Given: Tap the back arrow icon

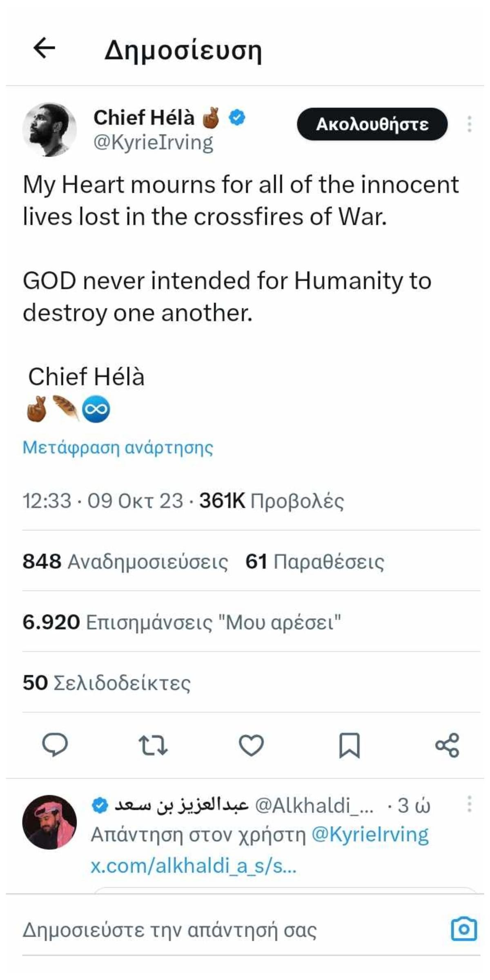Looking at the screenshot, I should tap(44, 48).
